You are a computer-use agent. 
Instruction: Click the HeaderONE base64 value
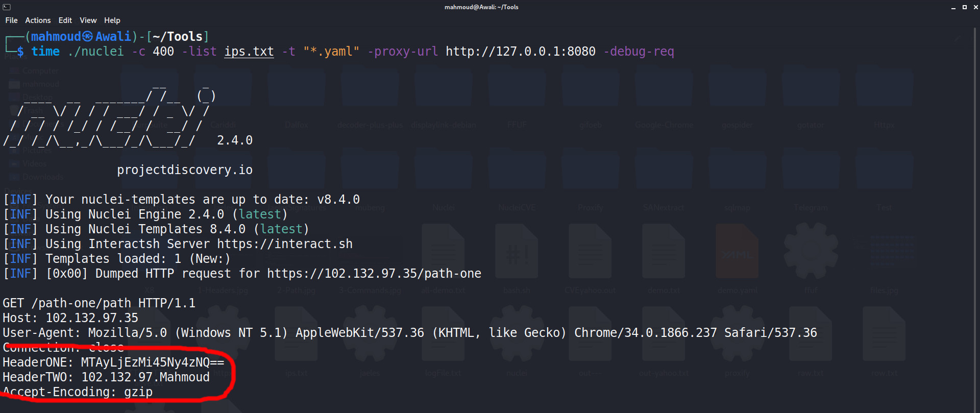coord(153,362)
